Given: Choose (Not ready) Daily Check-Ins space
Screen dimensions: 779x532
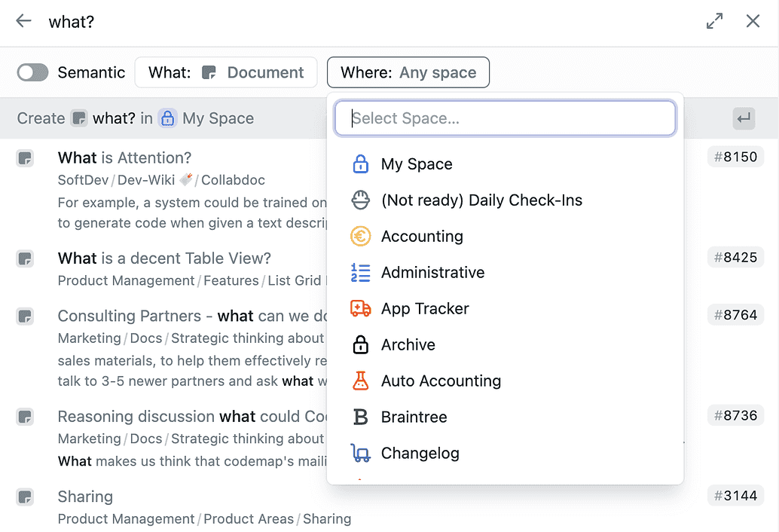Looking at the screenshot, I should click(x=481, y=200).
